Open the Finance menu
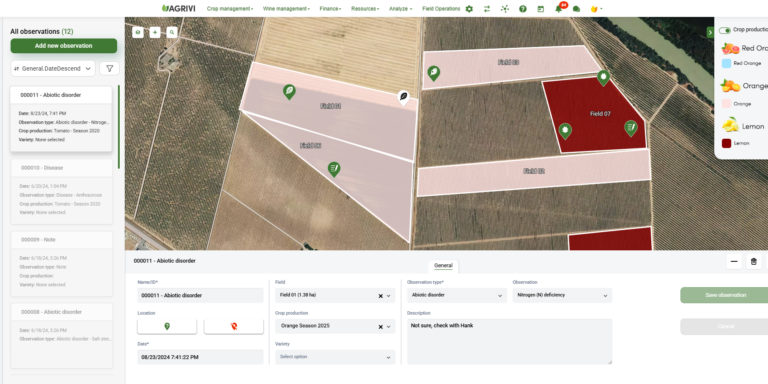This screenshot has height=384, width=768. (330, 9)
